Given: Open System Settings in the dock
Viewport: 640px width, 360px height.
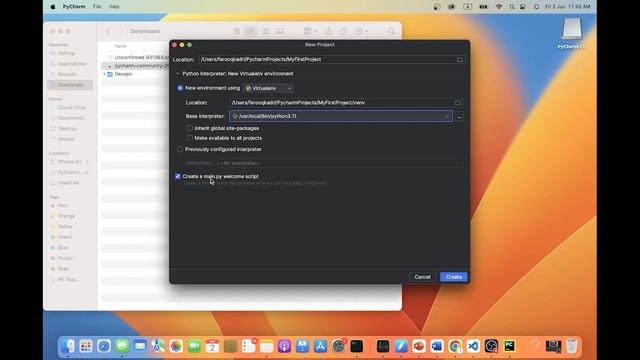Looking at the screenshot, I should (x=338, y=346).
